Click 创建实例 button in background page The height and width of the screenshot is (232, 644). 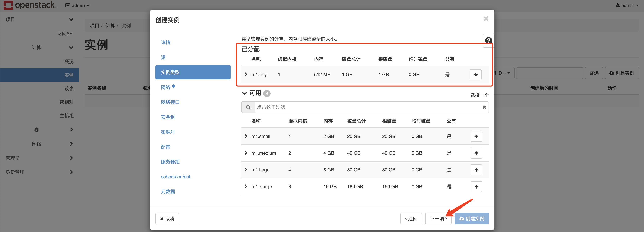622,73
